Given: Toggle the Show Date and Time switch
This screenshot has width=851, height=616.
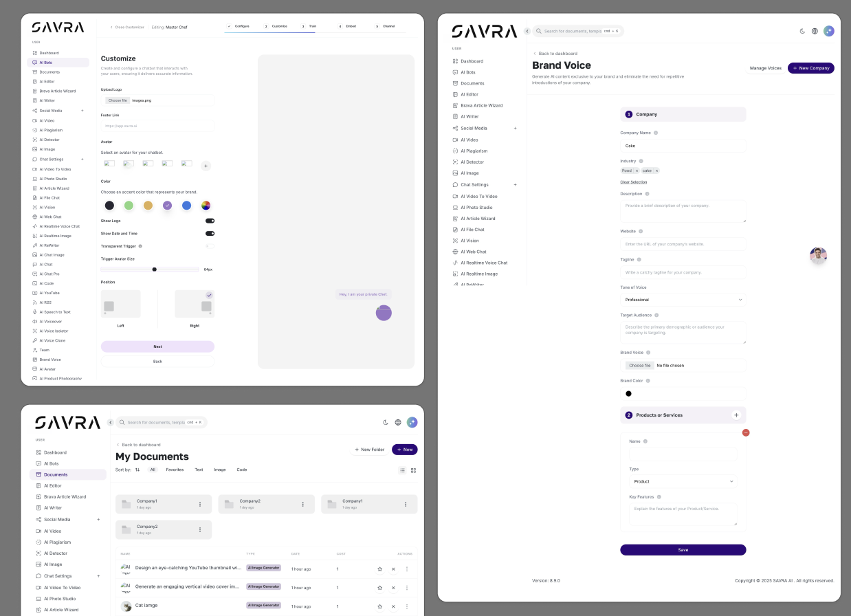Looking at the screenshot, I should 210,233.
